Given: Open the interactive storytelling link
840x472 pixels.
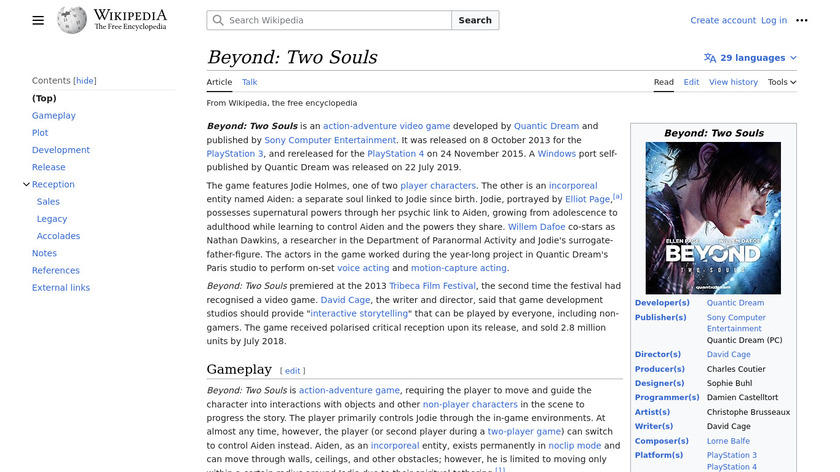Looking at the screenshot, I should coord(359,313).
